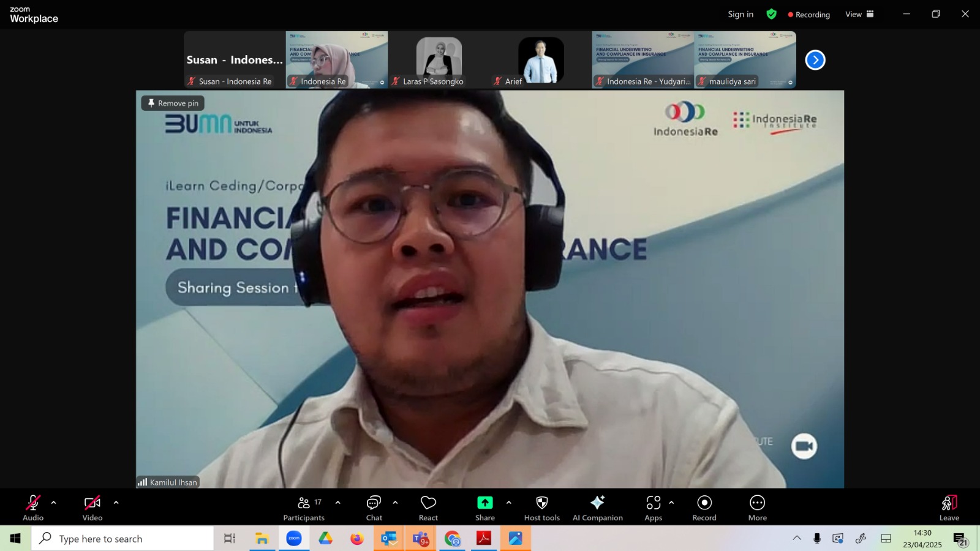Open File Explorer from taskbar

[x=262, y=539]
